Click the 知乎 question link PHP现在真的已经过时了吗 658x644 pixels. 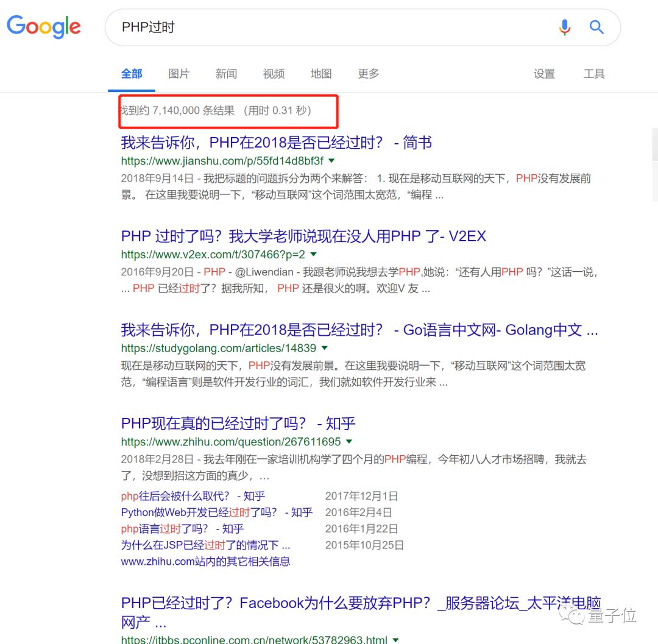pos(238,423)
